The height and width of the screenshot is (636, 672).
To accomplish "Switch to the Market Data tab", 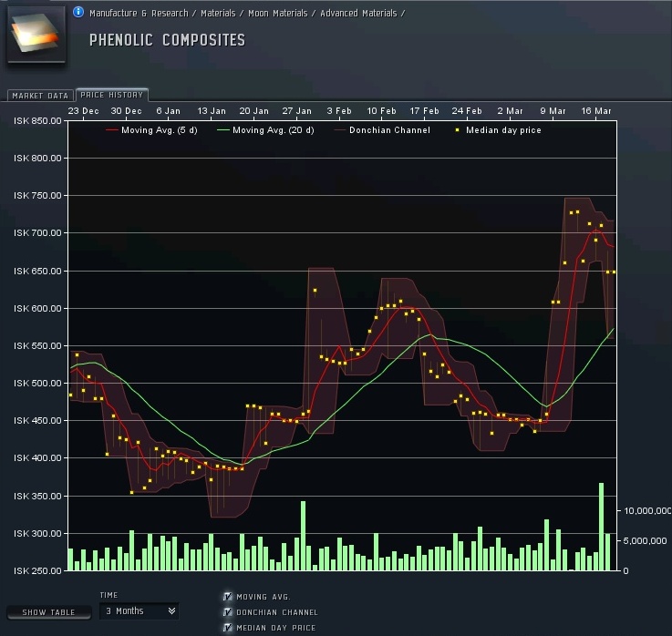I will (40, 96).
